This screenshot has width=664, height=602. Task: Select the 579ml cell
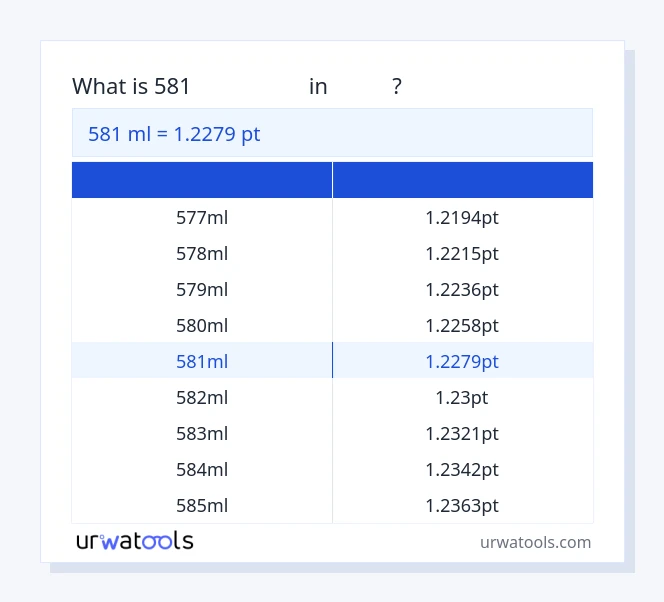pos(202,289)
